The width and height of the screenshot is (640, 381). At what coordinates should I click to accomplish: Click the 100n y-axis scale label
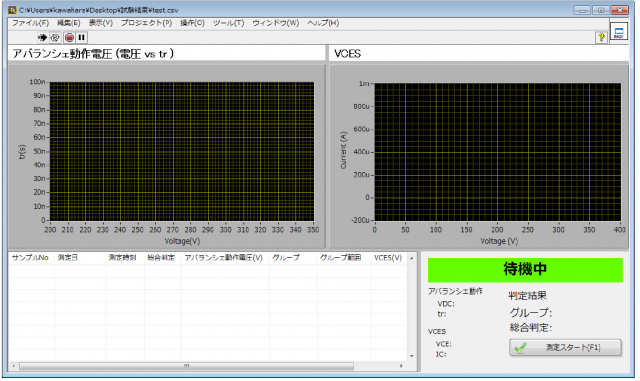click(37, 82)
